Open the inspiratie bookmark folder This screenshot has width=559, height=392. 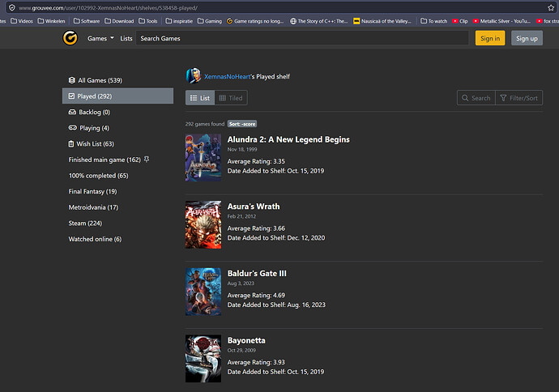179,21
